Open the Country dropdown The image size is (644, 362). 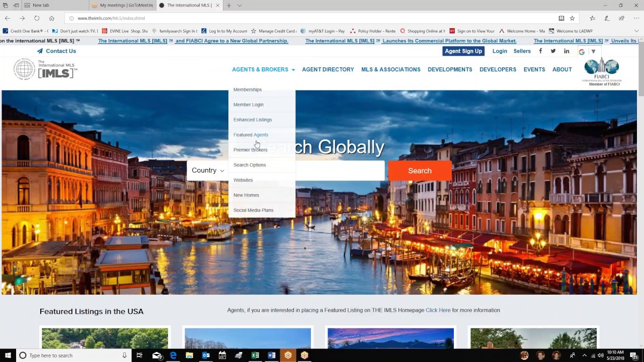208,170
